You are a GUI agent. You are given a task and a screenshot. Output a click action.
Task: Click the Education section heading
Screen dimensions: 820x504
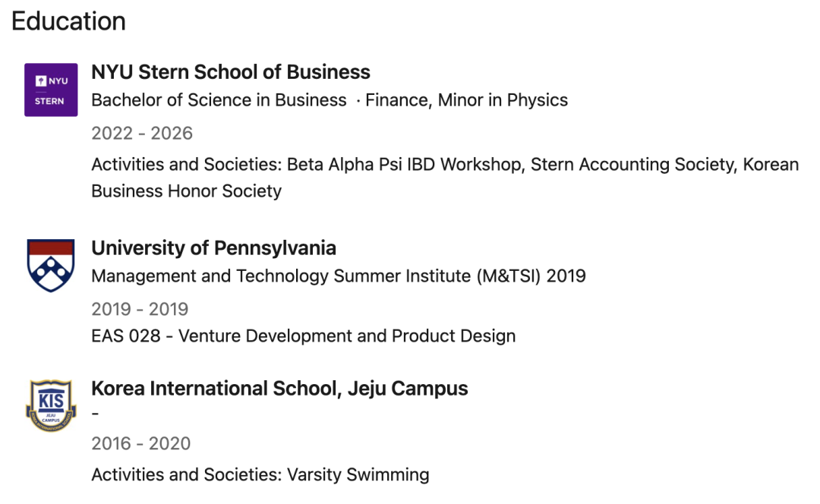coord(68,21)
